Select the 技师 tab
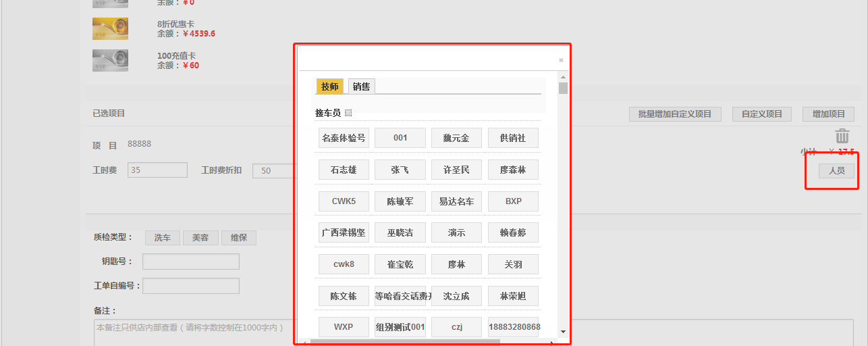This screenshot has height=346, width=868. pyautogui.click(x=330, y=86)
